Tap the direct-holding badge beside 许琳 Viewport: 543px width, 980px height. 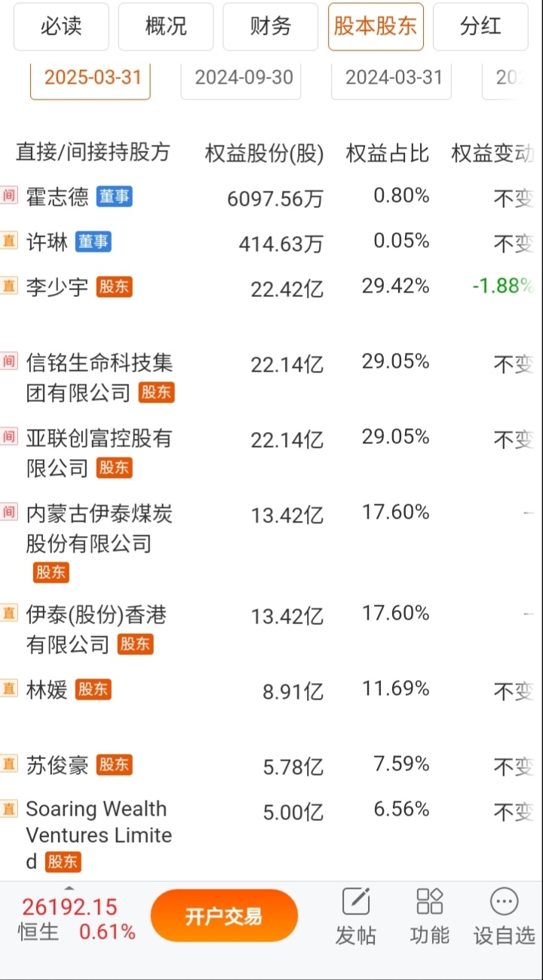coord(9,241)
